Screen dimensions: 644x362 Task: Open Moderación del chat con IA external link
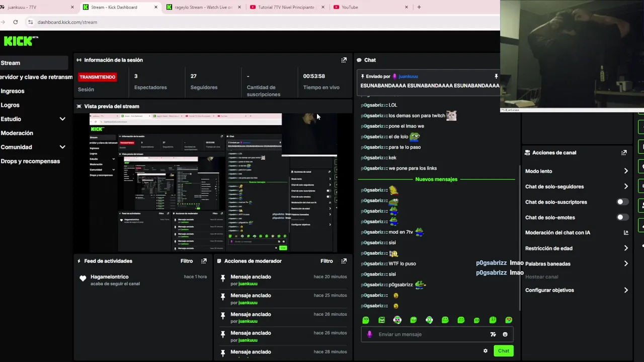(x=626, y=233)
